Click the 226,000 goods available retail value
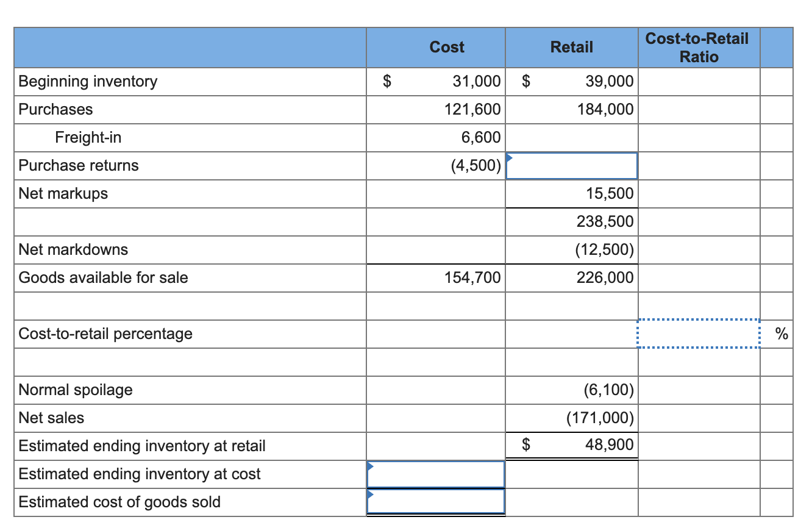This screenshot has width=812, height=528. click(605, 278)
